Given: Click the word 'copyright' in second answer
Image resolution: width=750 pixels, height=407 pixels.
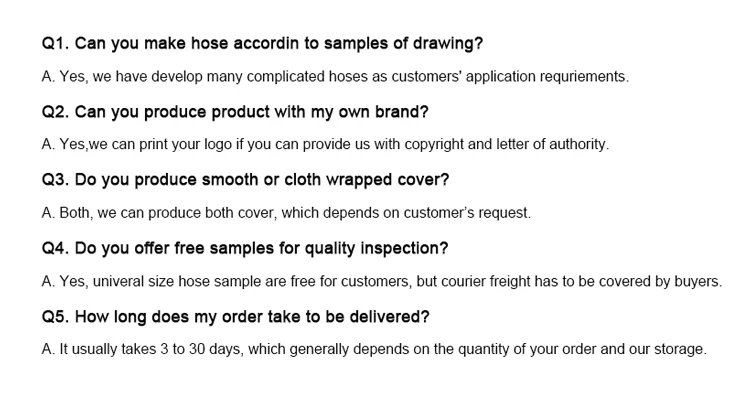Looking at the screenshot, I should click(434, 144).
